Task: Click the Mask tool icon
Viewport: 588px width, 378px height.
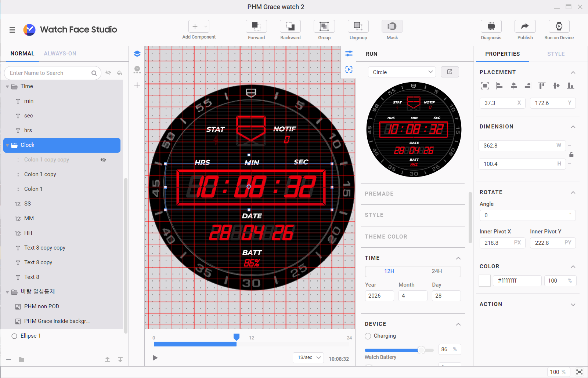Action: (392, 26)
